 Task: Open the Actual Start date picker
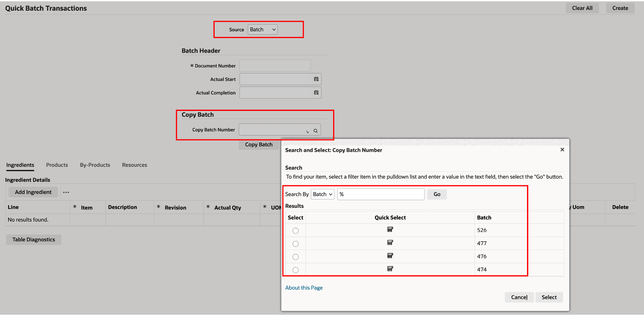click(x=316, y=79)
